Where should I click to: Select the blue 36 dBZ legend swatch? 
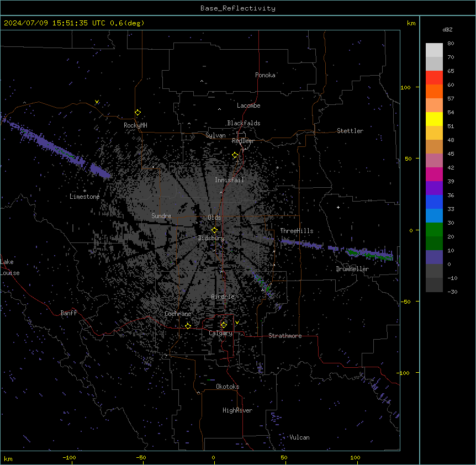pos(434,202)
